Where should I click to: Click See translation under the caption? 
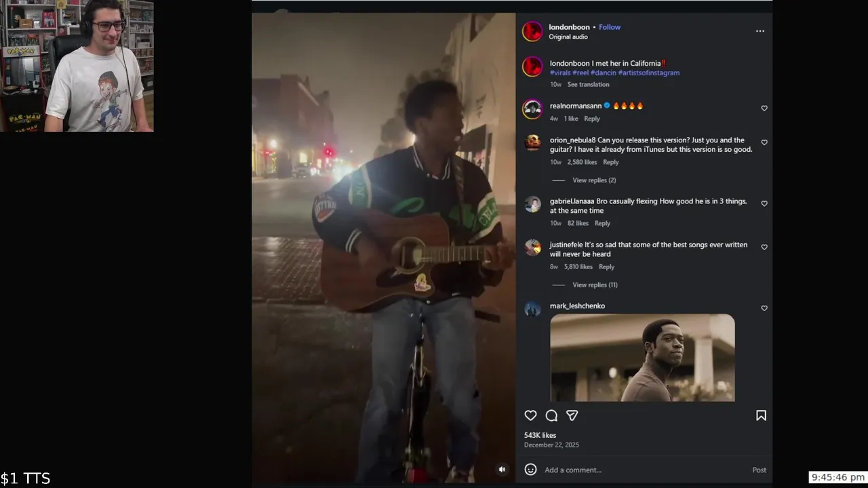tap(588, 84)
